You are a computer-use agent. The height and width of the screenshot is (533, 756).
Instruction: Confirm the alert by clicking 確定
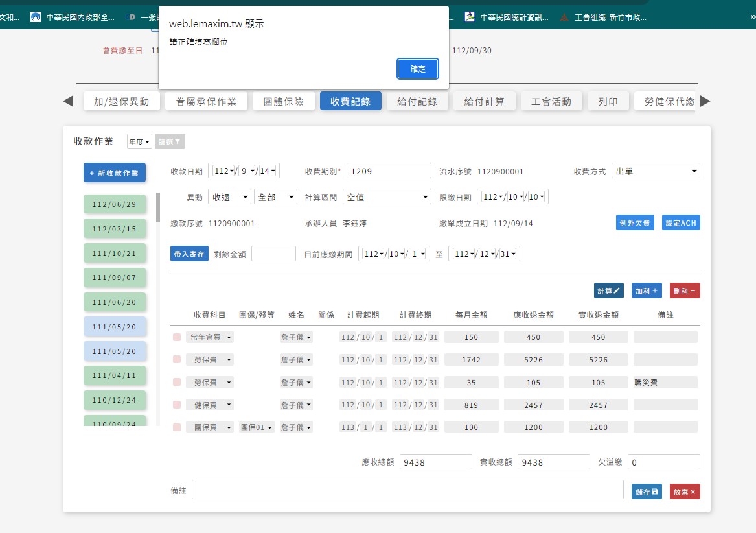[x=418, y=69]
